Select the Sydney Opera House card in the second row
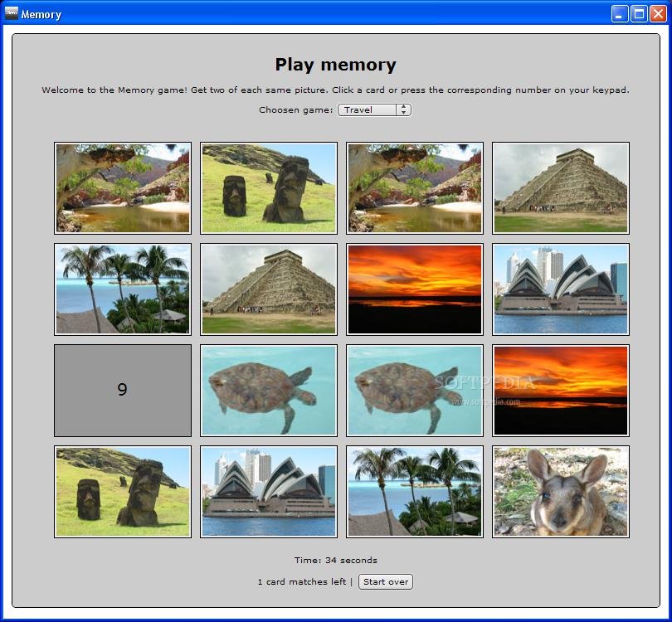Image resolution: width=672 pixels, height=622 pixels. pyautogui.click(x=561, y=289)
